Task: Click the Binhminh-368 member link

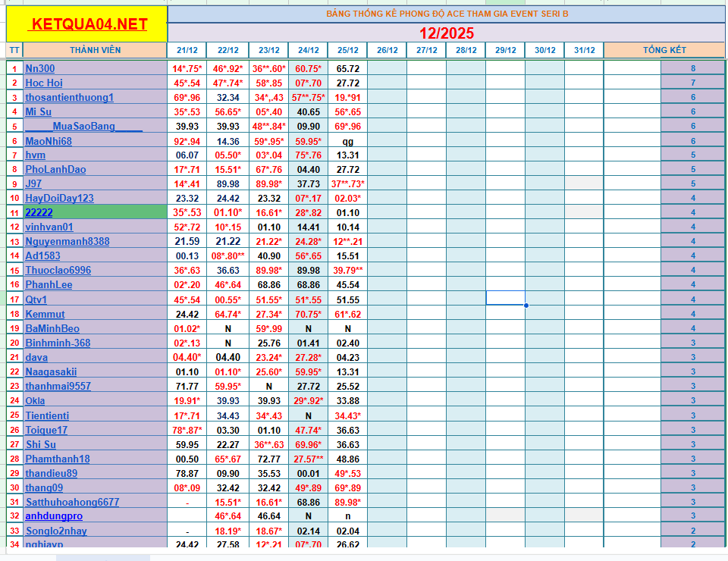Action: (x=58, y=343)
